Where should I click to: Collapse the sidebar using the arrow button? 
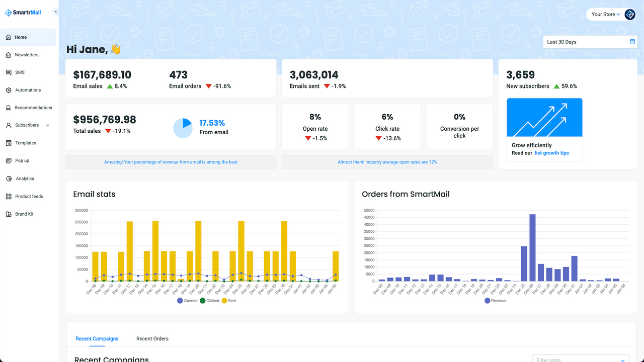[x=55, y=12]
